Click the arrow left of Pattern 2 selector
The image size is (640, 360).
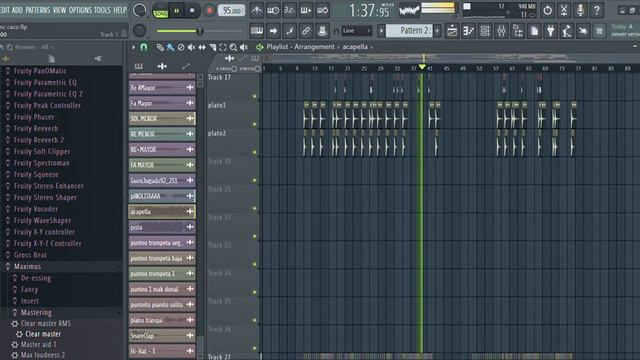(x=381, y=31)
